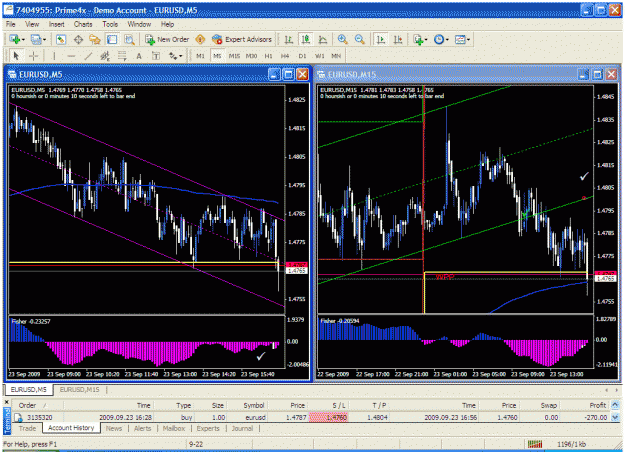Open the MetaEditor diamond icon

200,39
